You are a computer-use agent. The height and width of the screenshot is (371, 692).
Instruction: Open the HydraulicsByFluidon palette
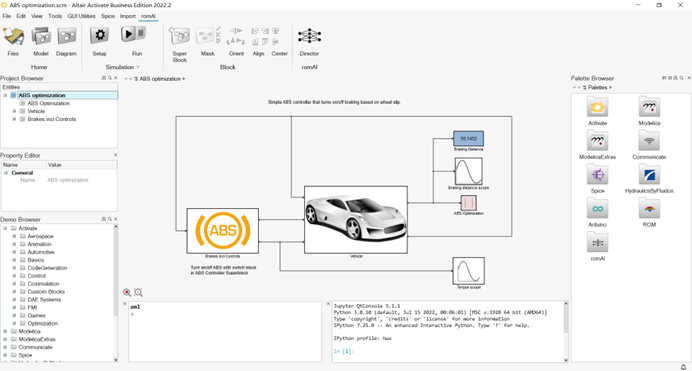(x=649, y=175)
